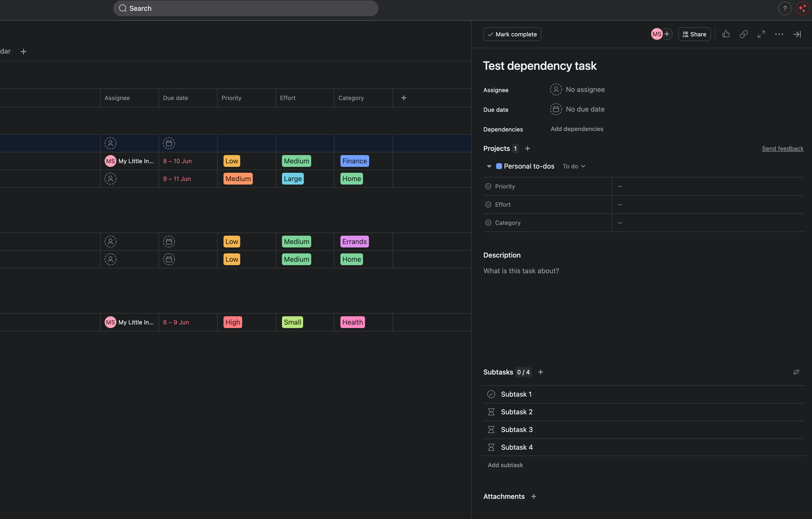Change the Finance category tag

coord(354,161)
